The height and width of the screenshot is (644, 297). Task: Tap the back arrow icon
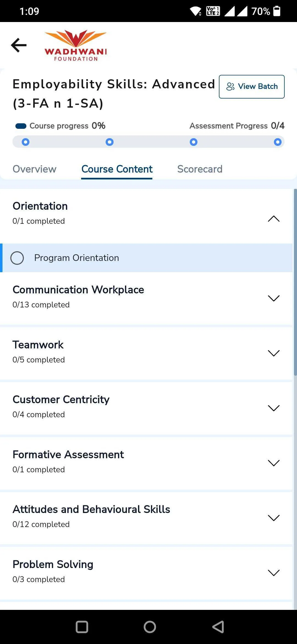tap(19, 45)
